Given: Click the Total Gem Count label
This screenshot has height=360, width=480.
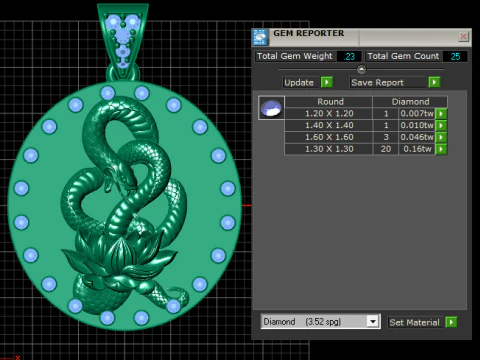Looking at the screenshot, I should point(403,56).
